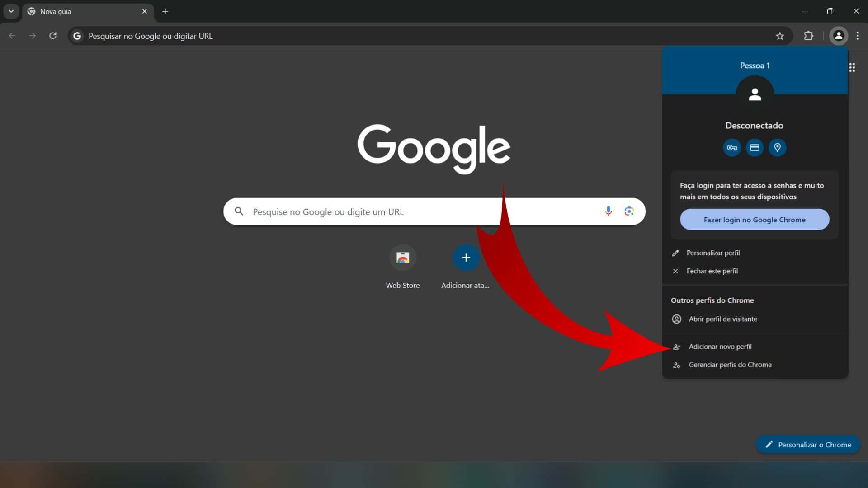Add a shortcut with Adicionar atalho
The height and width of the screenshot is (488, 868).
(466, 267)
